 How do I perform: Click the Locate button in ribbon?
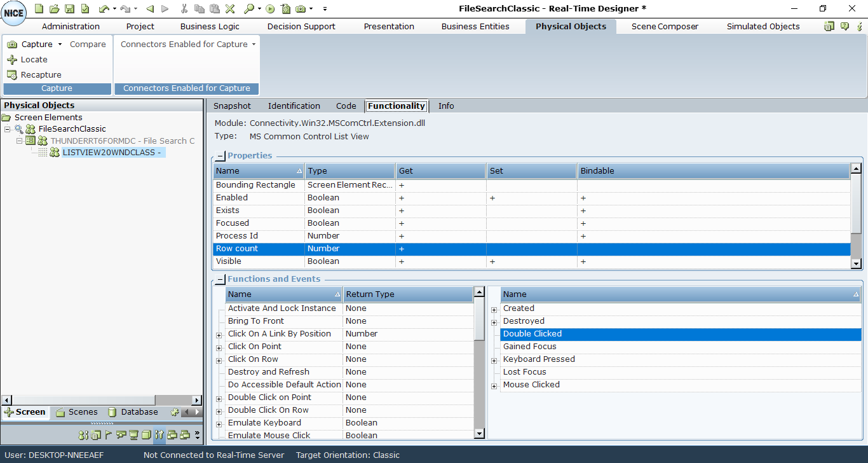pos(27,60)
